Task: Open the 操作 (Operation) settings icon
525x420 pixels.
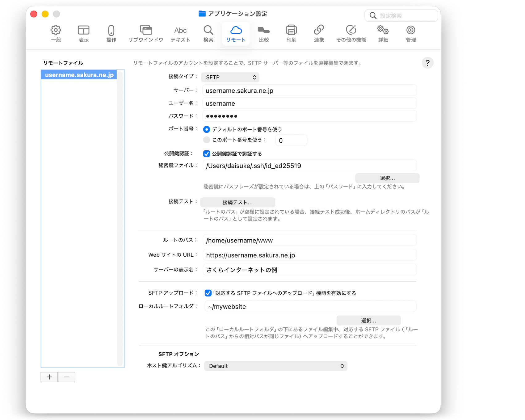Action: 111,33
